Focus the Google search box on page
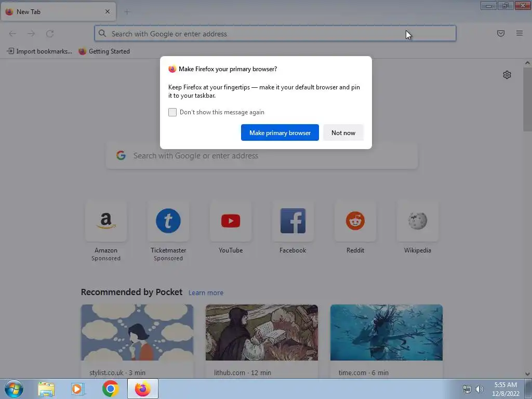The height and width of the screenshot is (399, 532). (262, 156)
